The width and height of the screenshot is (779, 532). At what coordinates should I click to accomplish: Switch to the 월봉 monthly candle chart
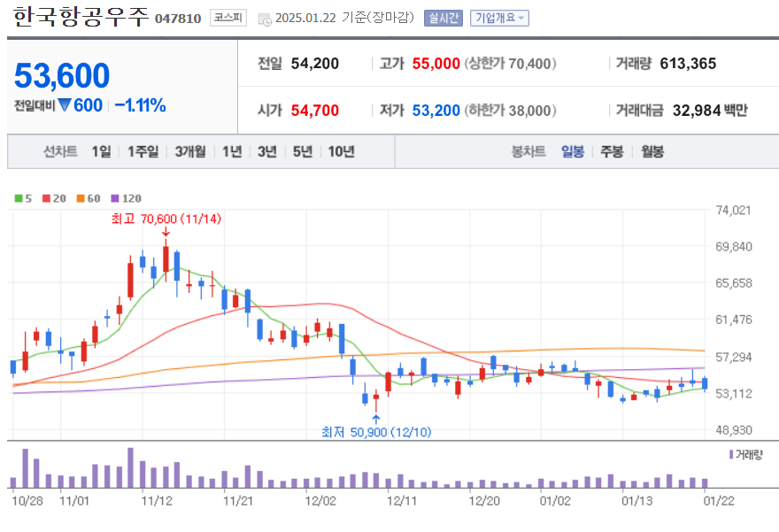pyautogui.click(x=652, y=151)
